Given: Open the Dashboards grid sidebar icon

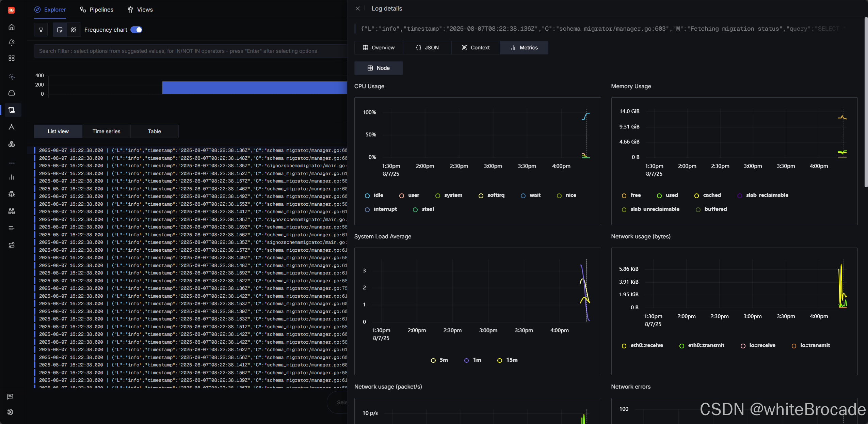Looking at the screenshot, I should point(12,58).
